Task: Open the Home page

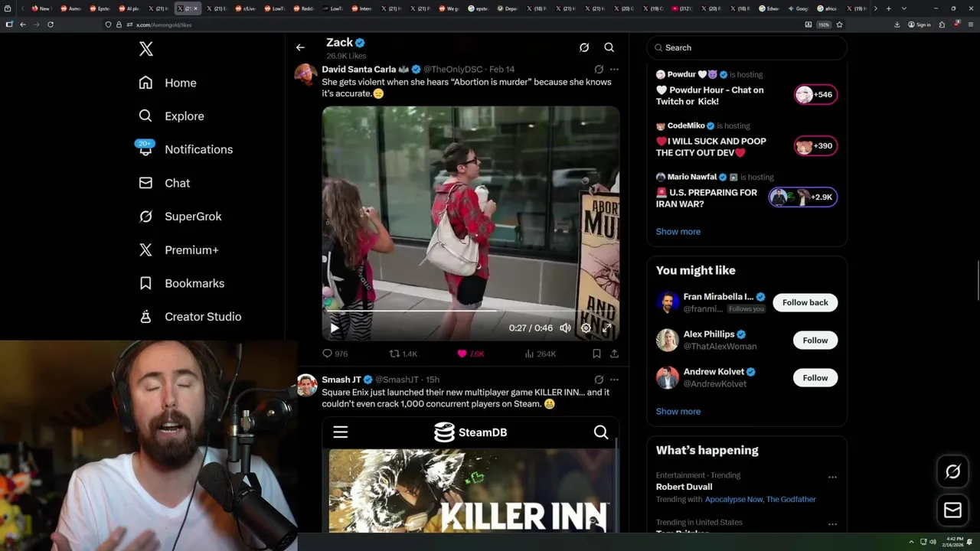Action: click(168, 83)
